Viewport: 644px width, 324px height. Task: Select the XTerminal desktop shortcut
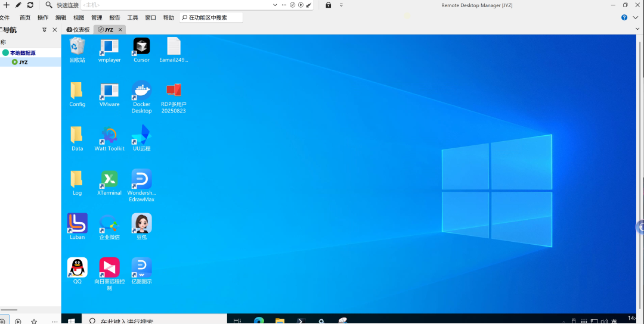point(109,183)
